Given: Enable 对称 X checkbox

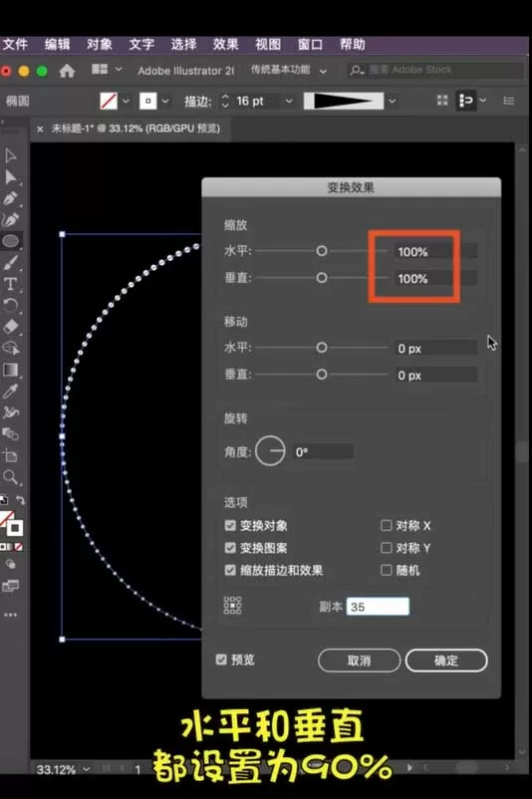Looking at the screenshot, I should [x=387, y=525].
